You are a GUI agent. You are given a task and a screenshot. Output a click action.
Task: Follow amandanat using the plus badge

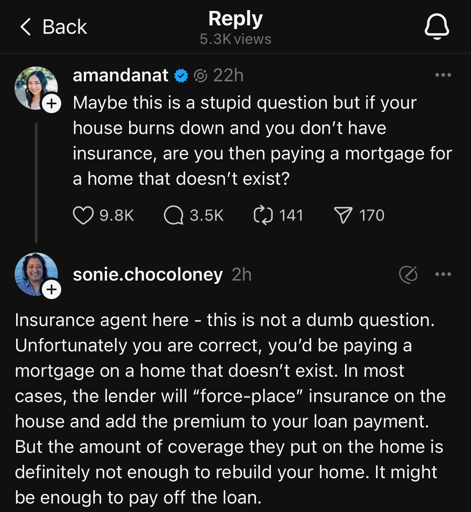(x=51, y=104)
